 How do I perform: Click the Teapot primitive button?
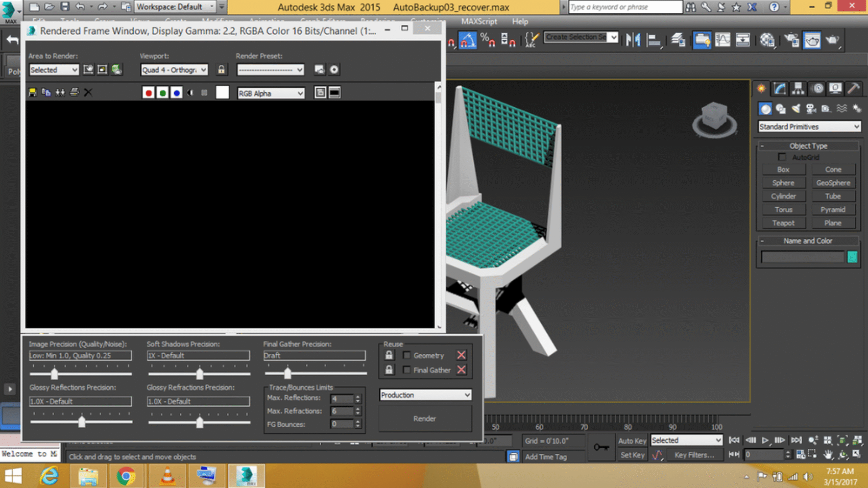(783, 223)
